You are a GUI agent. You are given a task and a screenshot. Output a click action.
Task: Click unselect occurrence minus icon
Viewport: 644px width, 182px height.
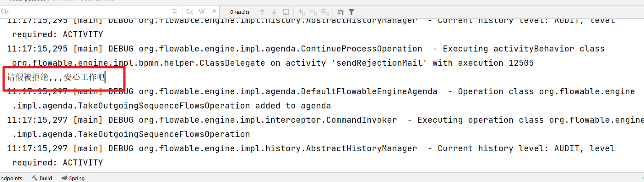(x=313, y=12)
